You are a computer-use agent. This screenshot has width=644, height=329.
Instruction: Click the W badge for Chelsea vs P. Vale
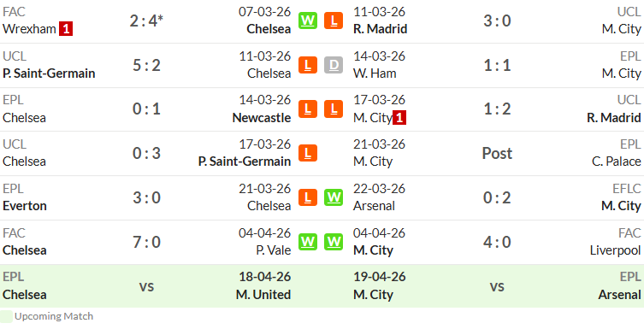pyautogui.click(x=308, y=242)
